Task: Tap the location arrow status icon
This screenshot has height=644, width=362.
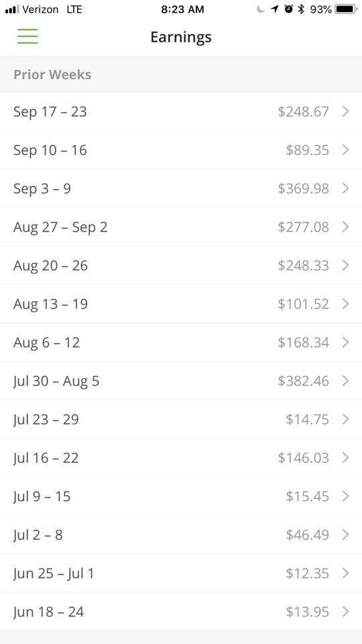Action: [275, 9]
